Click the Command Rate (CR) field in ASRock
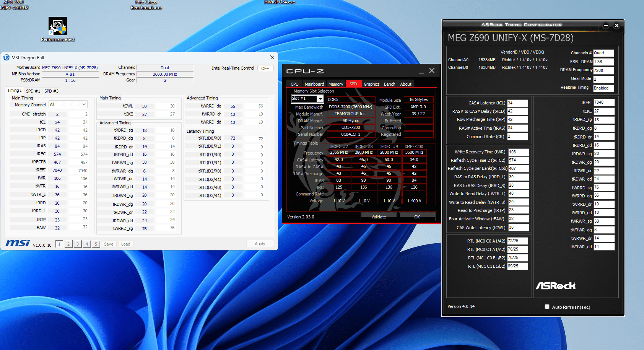The height and width of the screenshot is (350, 644). click(517, 137)
